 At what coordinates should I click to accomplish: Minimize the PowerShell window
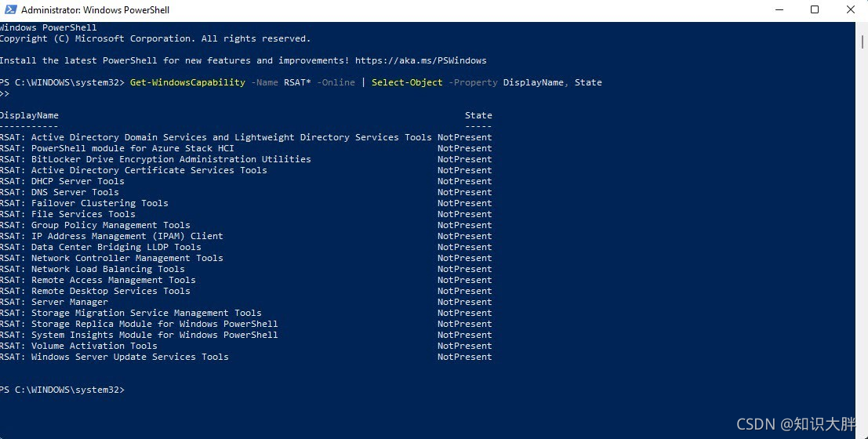[x=779, y=9]
